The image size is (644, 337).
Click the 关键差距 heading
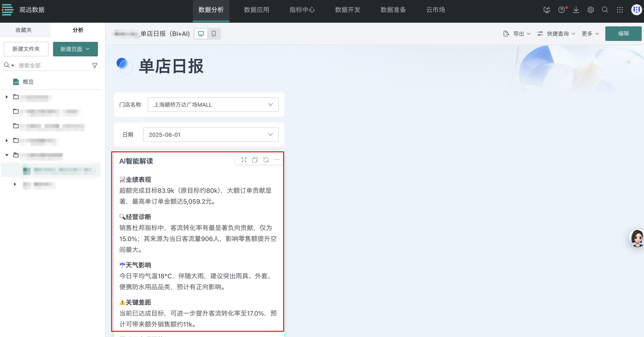tap(138, 302)
